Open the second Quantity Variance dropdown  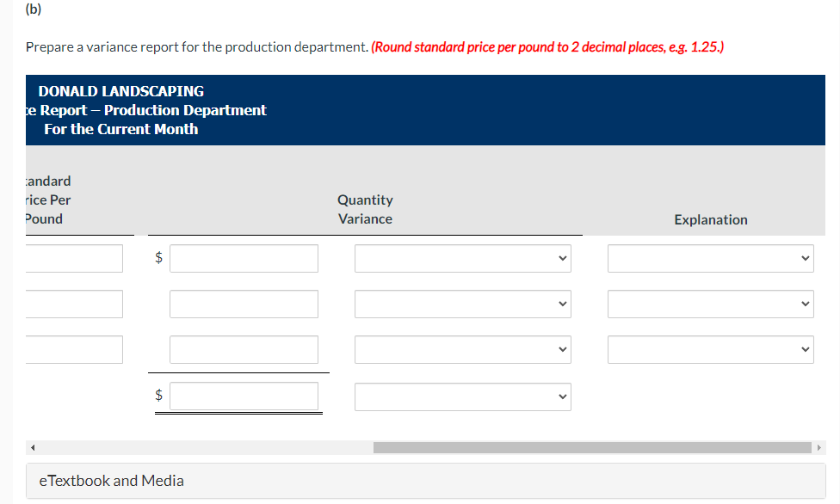tap(462, 304)
